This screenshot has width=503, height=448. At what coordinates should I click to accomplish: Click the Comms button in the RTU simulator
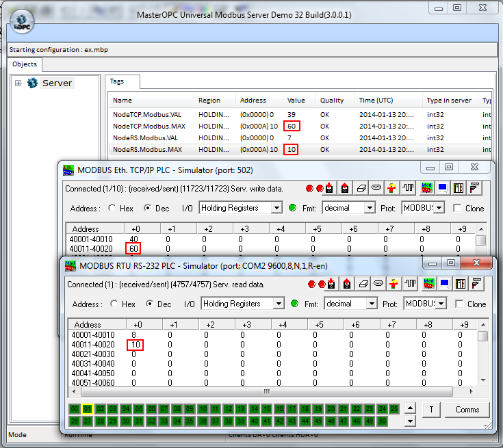[x=467, y=410]
